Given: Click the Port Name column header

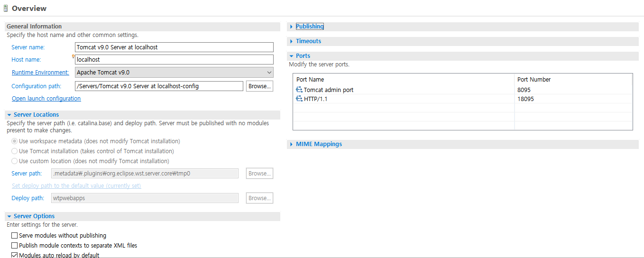Looking at the screenshot, I should coord(404,79).
